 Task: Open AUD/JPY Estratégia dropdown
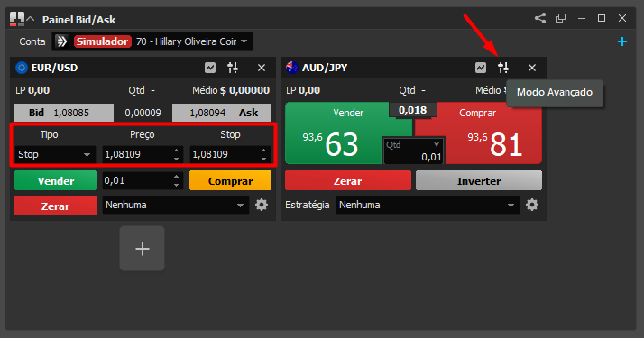(428, 205)
